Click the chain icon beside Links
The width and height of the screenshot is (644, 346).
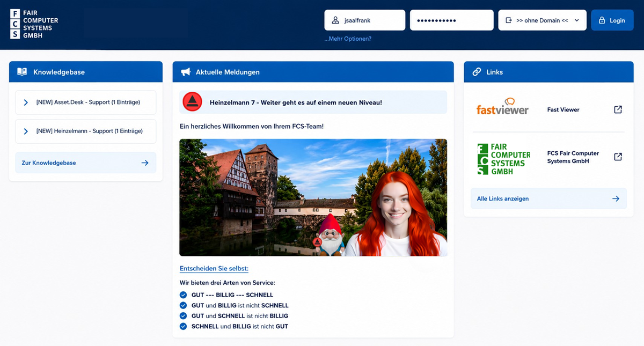477,72
